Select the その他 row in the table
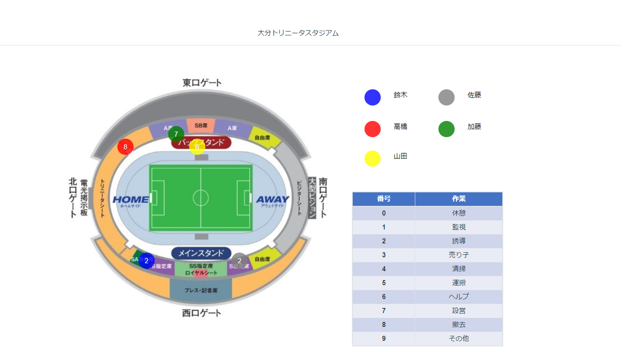621x364 pixels. point(458,339)
